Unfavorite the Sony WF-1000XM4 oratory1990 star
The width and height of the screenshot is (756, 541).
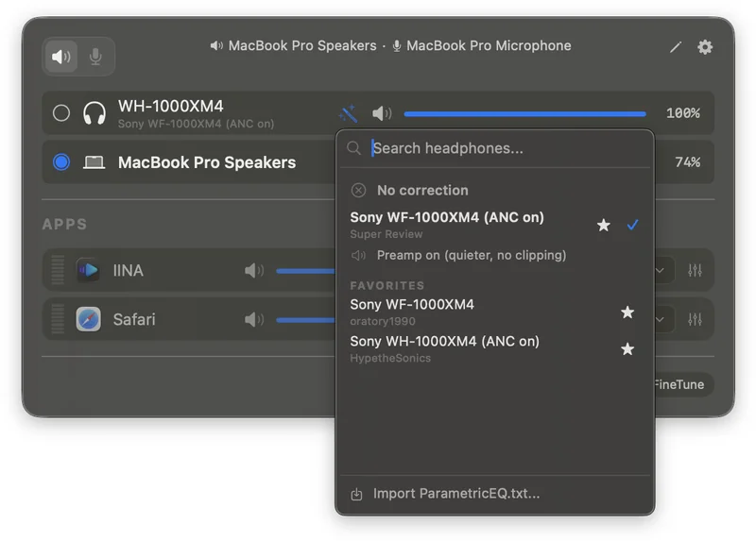[x=627, y=313]
